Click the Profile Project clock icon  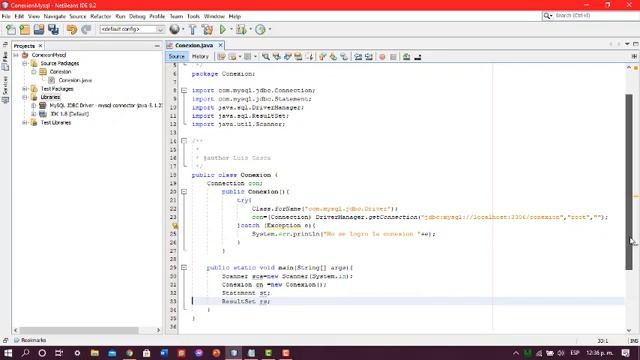[260, 29]
